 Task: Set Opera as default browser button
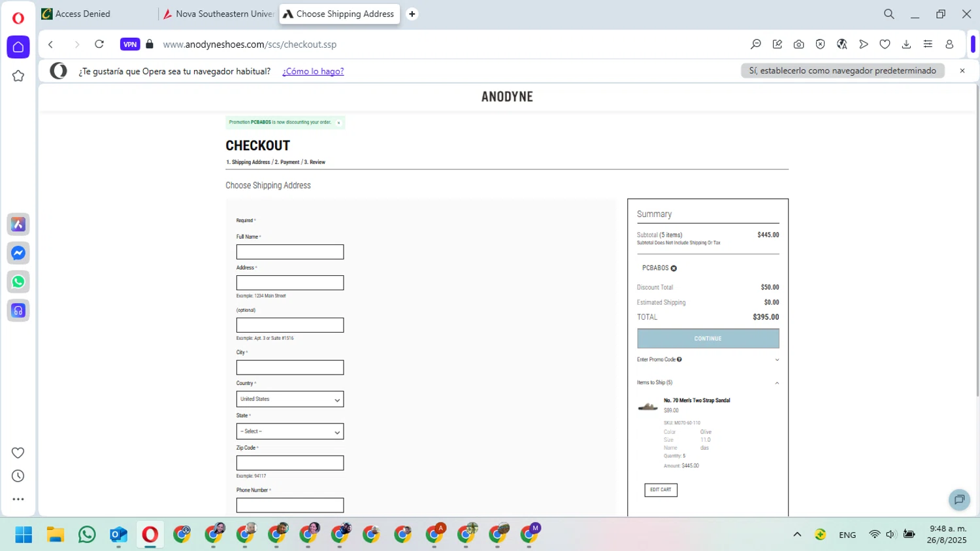[843, 71]
